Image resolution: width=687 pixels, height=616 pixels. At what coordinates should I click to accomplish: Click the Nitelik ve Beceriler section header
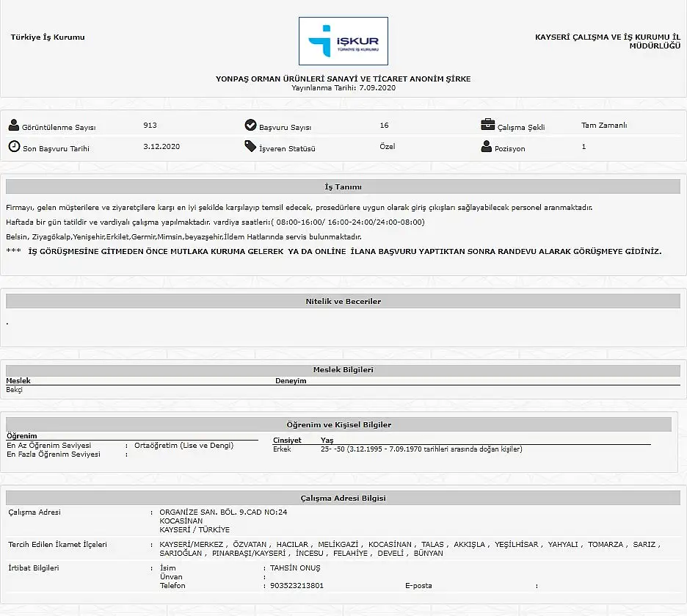[343, 302]
